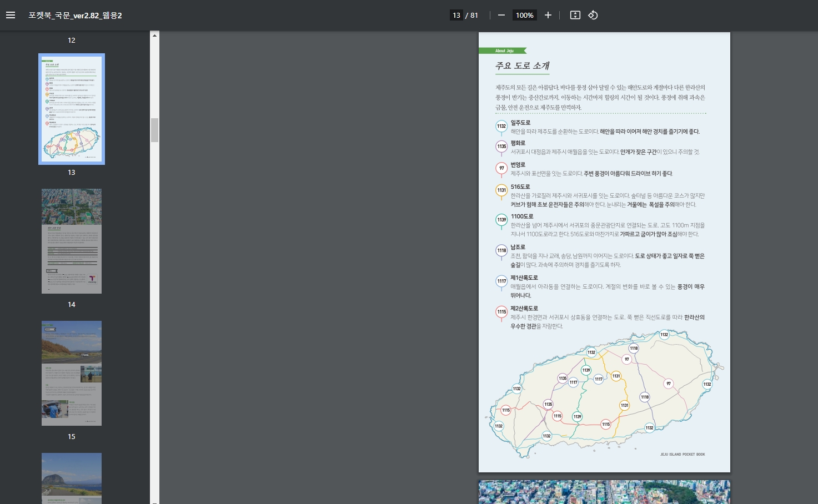Click the 남조로 road name
Viewport: 818px width, 504px height.
pyautogui.click(x=518, y=247)
